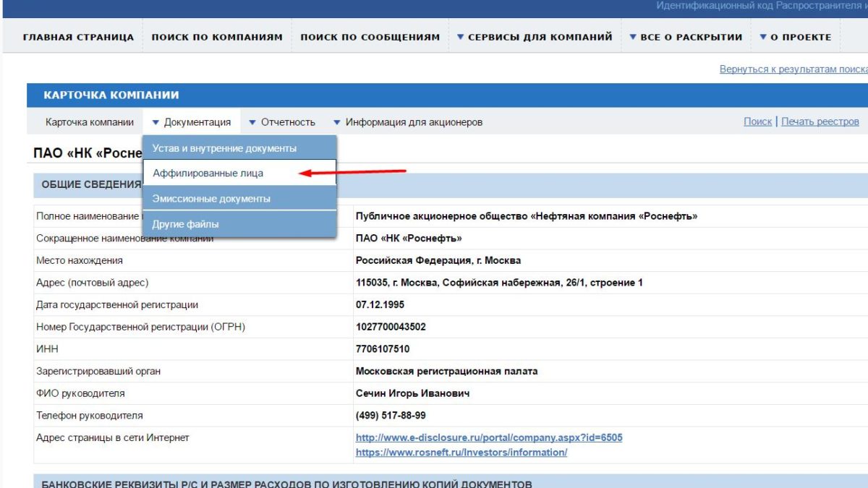
Task: Click Сечин Игорь Иванович text
Action: (413, 393)
